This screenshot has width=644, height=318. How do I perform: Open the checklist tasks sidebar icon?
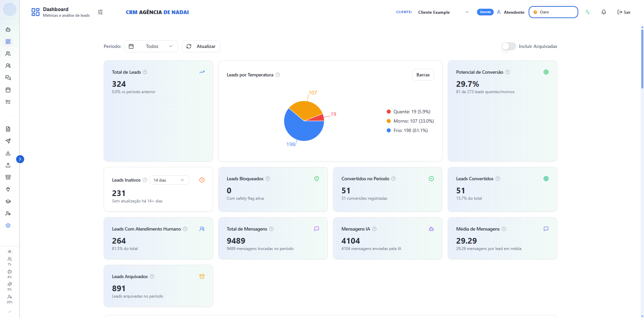coord(8,102)
